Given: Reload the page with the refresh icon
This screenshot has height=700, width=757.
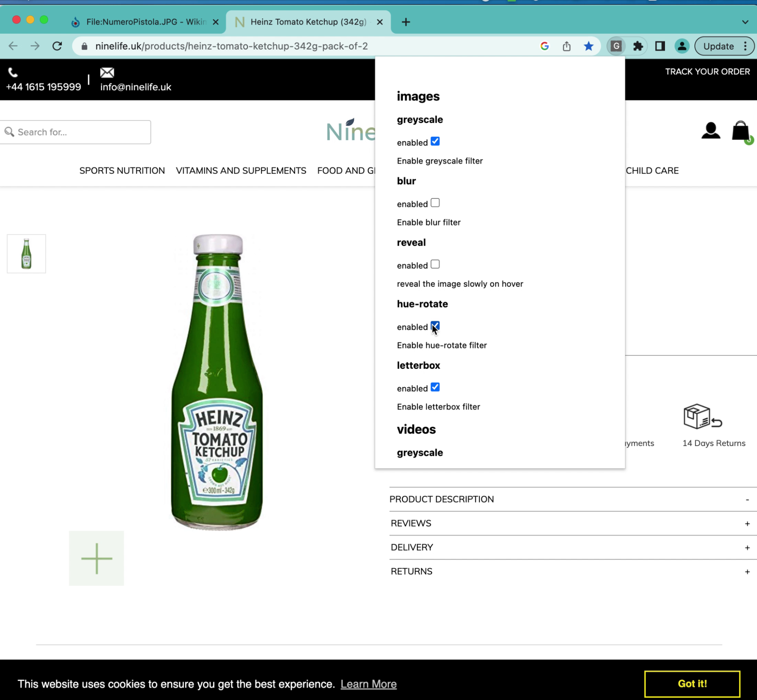Looking at the screenshot, I should 57,46.
